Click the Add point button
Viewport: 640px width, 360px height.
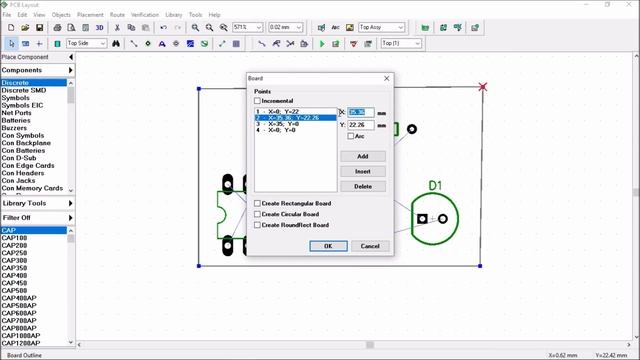[x=363, y=156]
